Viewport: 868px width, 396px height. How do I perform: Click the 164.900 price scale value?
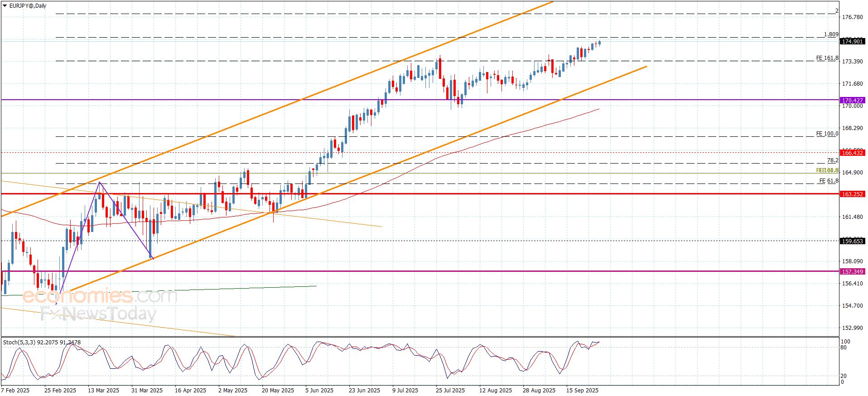852,173
